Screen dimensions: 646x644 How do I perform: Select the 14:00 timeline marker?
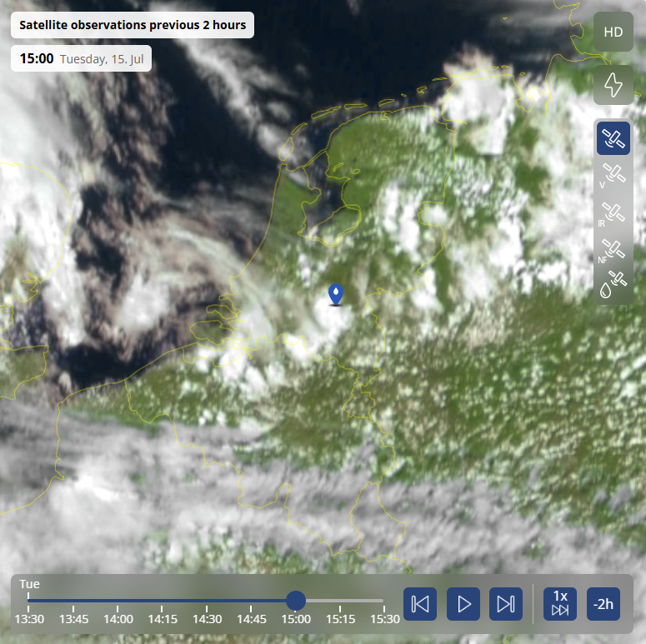pyautogui.click(x=118, y=618)
